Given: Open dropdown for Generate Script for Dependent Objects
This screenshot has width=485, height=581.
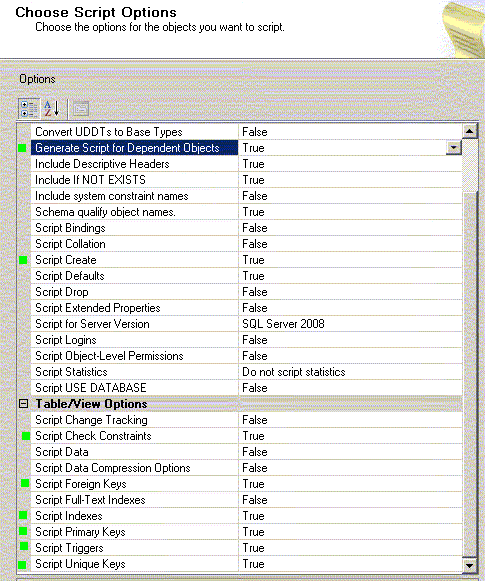Looking at the screenshot, I should tap(454, 148).
